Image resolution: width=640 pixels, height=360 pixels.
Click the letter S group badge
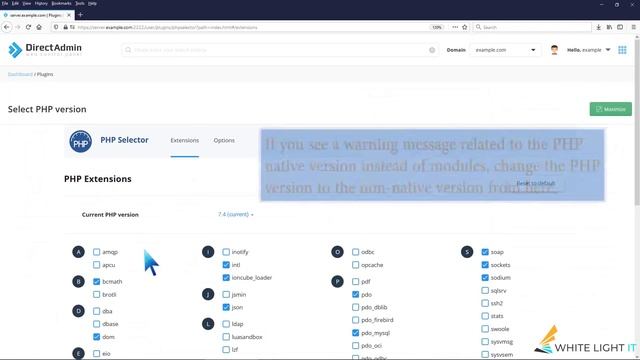pos(467,252)
